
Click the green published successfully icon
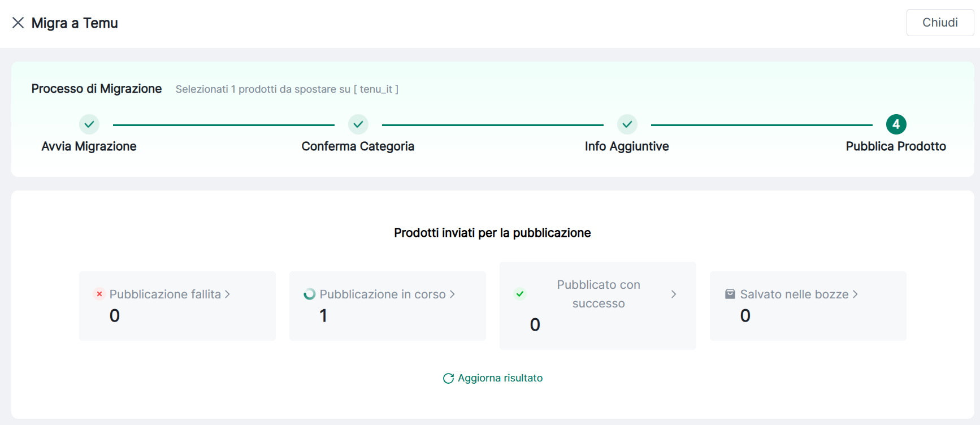520,294
